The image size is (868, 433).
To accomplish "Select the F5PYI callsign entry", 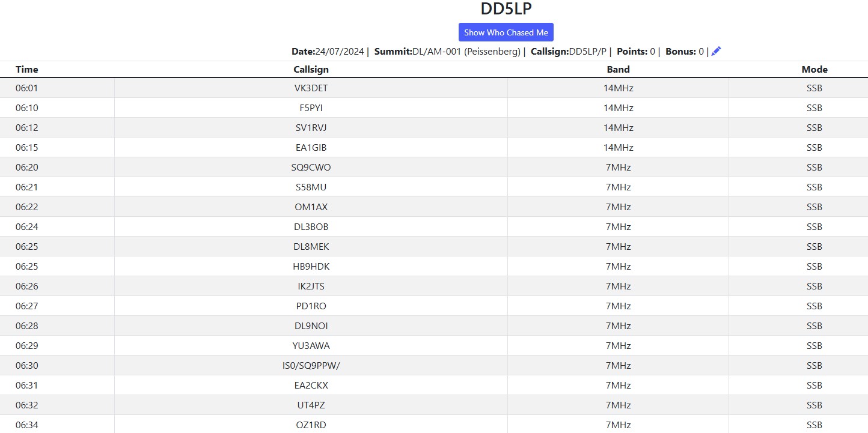I will click(311, 108).
